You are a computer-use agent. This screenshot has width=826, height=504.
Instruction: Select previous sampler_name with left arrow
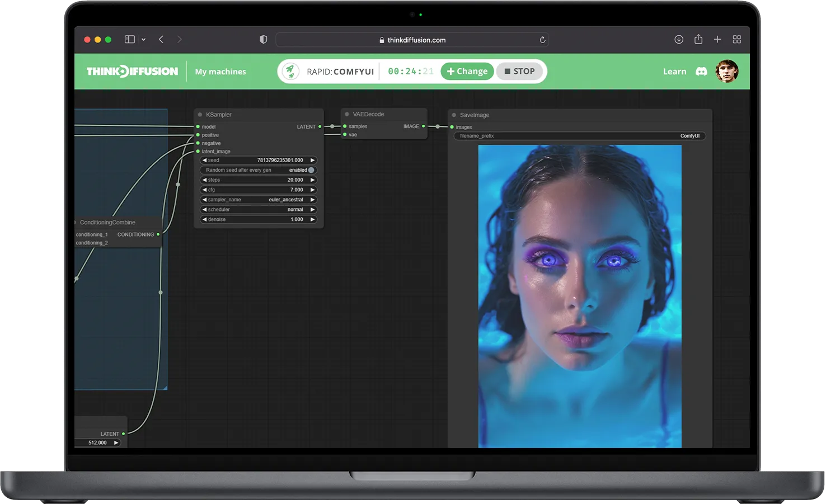tap(204, 200)
